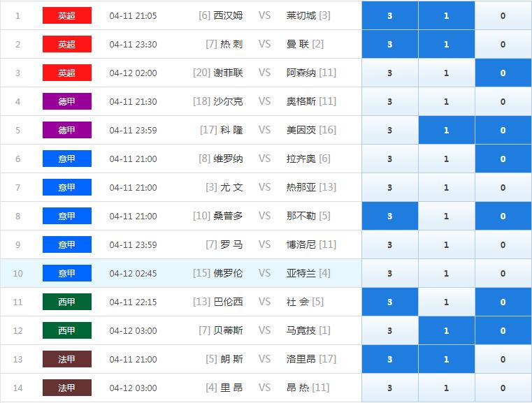Click match time 04-11 22:15
The width and height of the screenshot is (532, 403).
click(133, 302)
